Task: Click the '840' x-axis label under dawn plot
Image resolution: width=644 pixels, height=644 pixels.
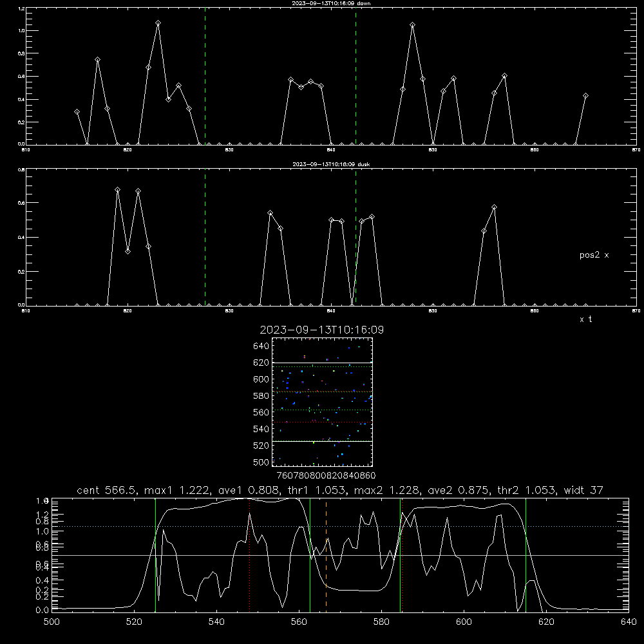Action: [331, 150]
